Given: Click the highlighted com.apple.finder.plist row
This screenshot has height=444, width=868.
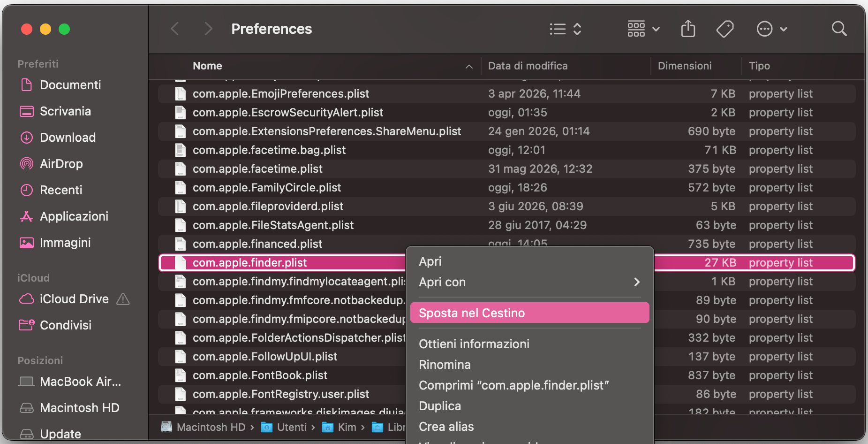Looking at the screenshot, I should (282, 263).
